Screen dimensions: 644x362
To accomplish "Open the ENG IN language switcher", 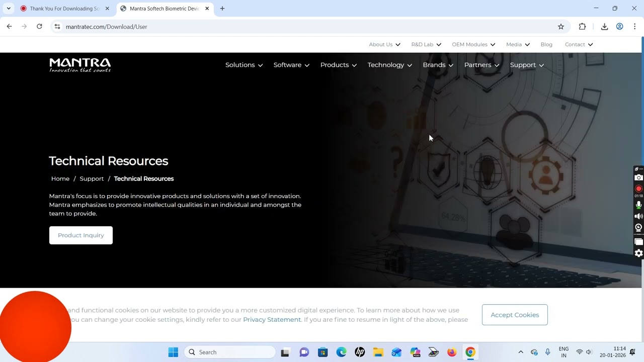I will 564,352.
